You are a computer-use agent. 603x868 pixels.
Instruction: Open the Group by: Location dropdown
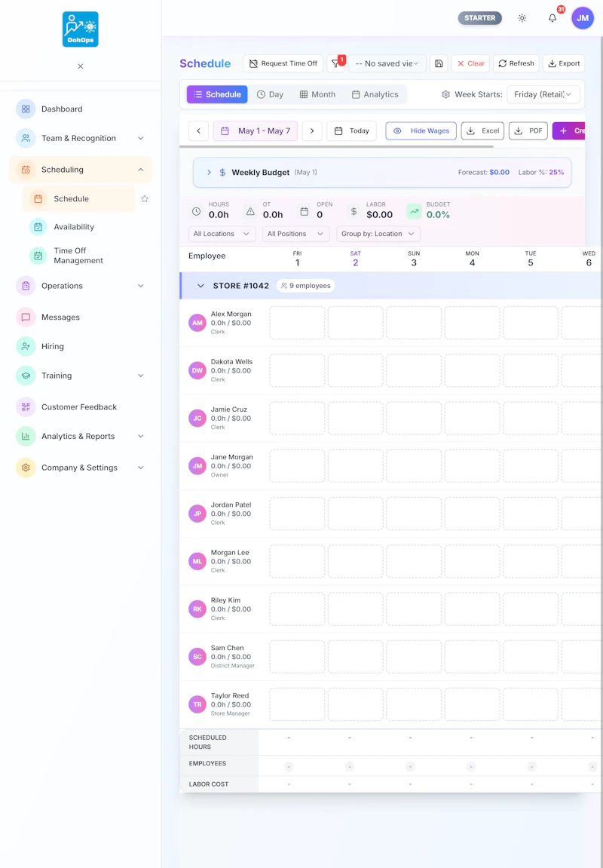coord(378,235)
